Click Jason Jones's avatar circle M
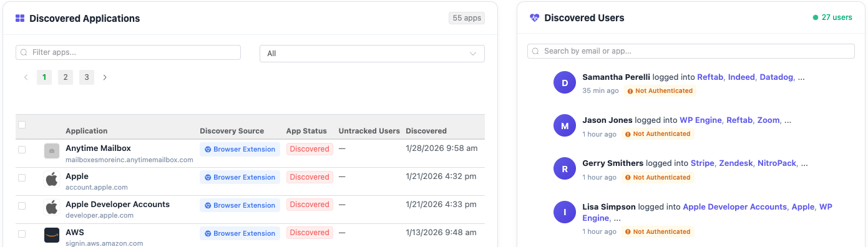 [565, 126]
